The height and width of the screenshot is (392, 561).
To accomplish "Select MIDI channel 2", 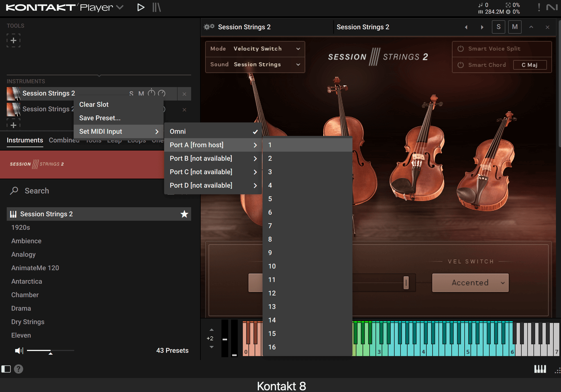I will (307, 158).
